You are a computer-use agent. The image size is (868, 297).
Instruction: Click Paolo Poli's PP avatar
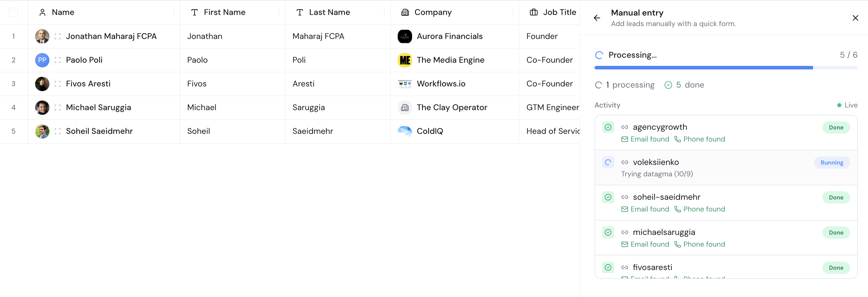tap(42, 60)
